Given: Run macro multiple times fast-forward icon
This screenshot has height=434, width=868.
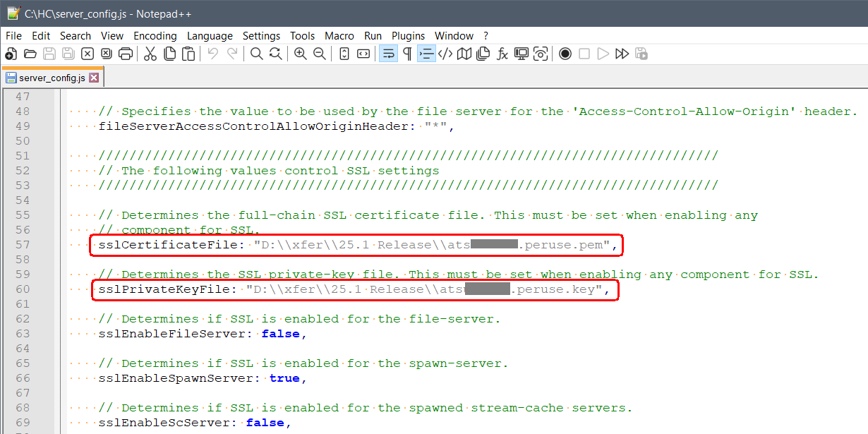Looking at the screenshot, I should [x=622, y=54].
